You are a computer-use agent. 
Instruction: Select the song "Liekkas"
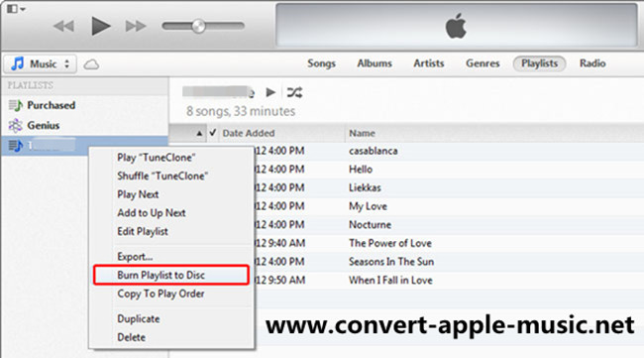(x=365, y=187)
